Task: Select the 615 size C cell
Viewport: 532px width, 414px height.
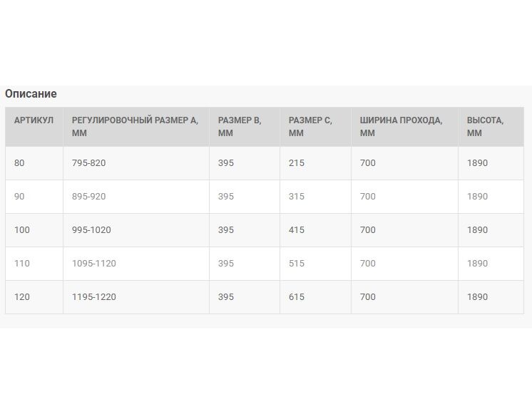Action: click(315, 297)
